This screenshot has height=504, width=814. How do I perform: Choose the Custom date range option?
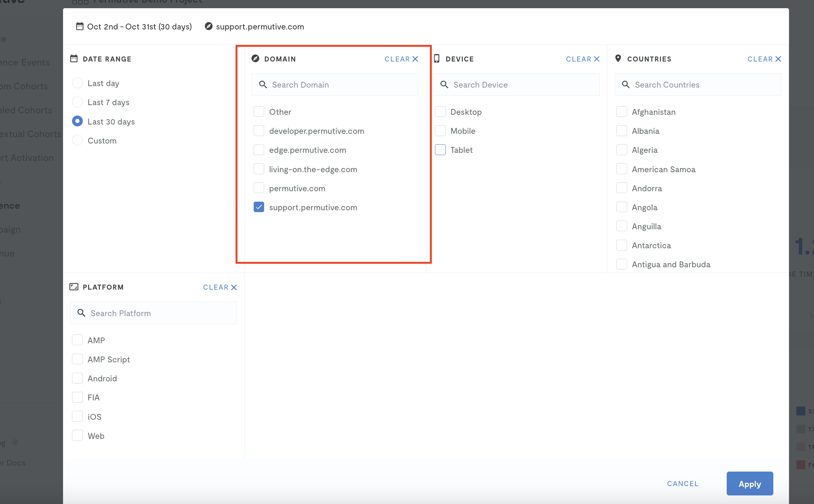77,140
